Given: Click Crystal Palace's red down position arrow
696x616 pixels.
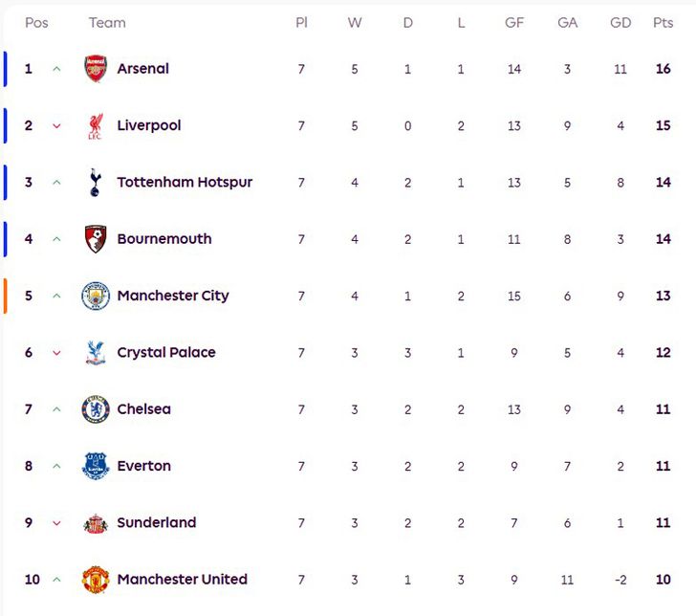Looking at the screenshot, I should [x=56, y=353].
